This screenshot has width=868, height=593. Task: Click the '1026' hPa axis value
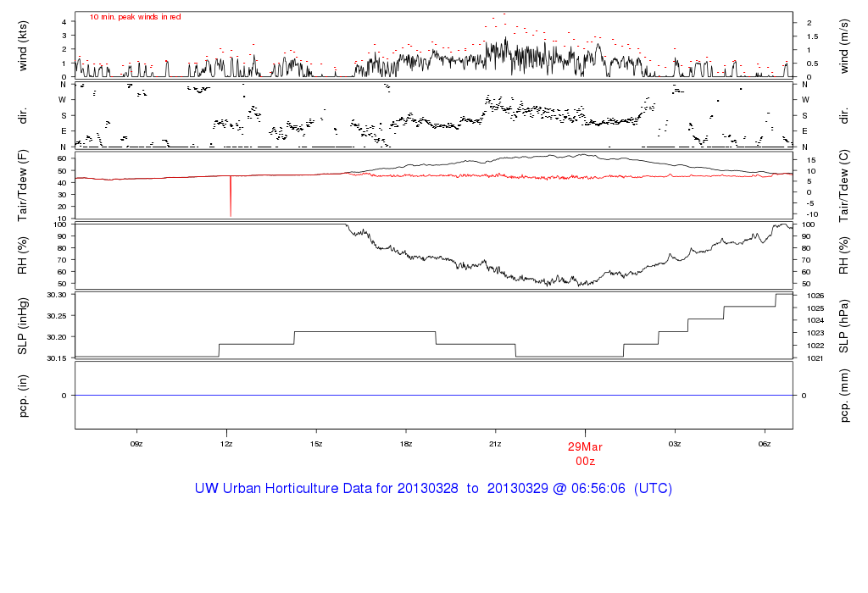(815, 296)
